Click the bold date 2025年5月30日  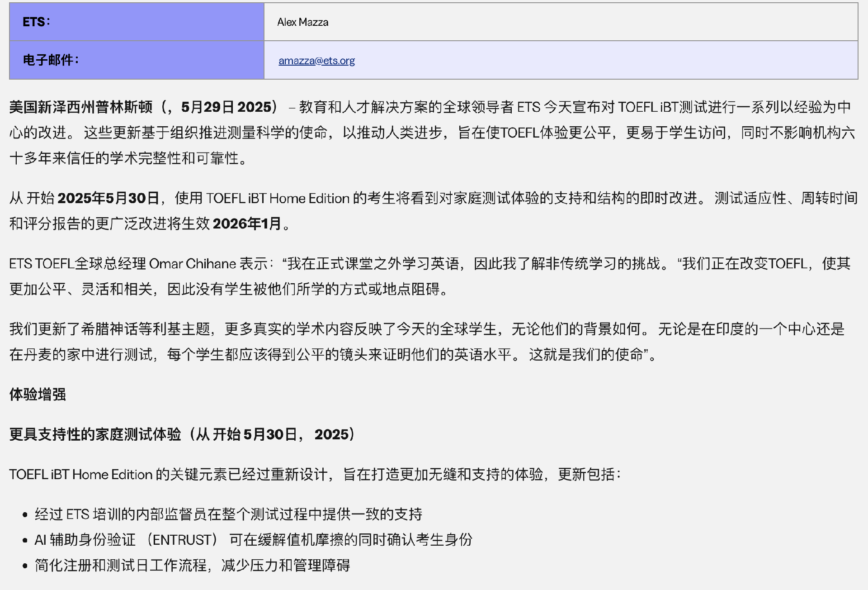pos(108,198)
